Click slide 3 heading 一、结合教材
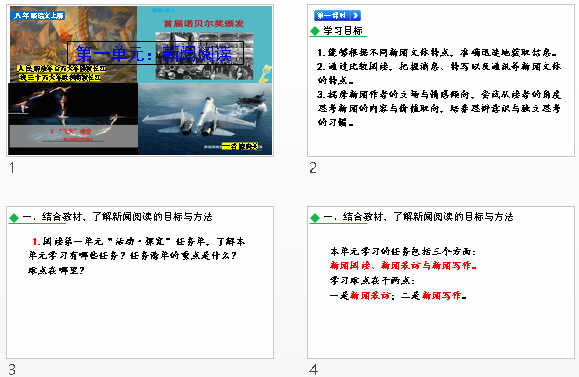 (x=118, y=217)
